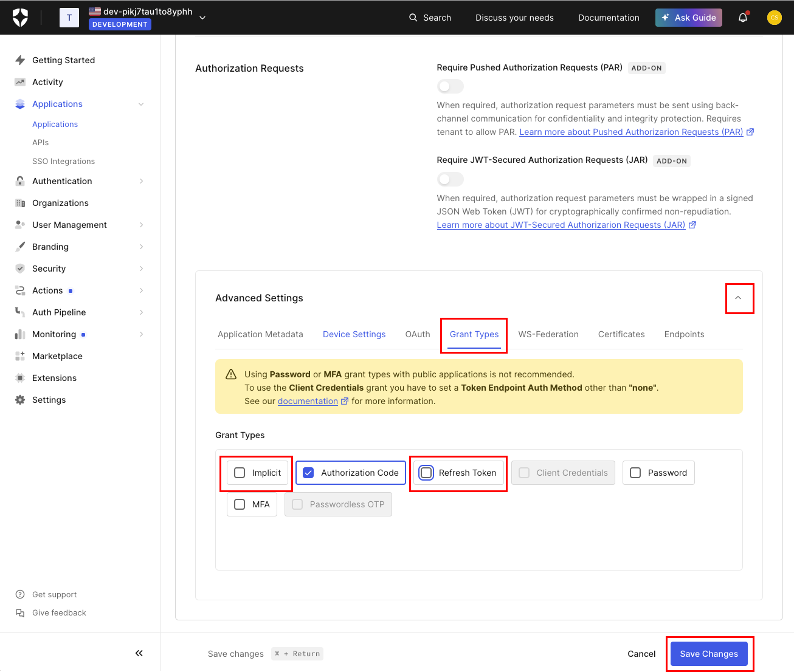Enable the Implicit grant type checkbox
The height and width of the screenshot is (672, 794).
point(240,473)
